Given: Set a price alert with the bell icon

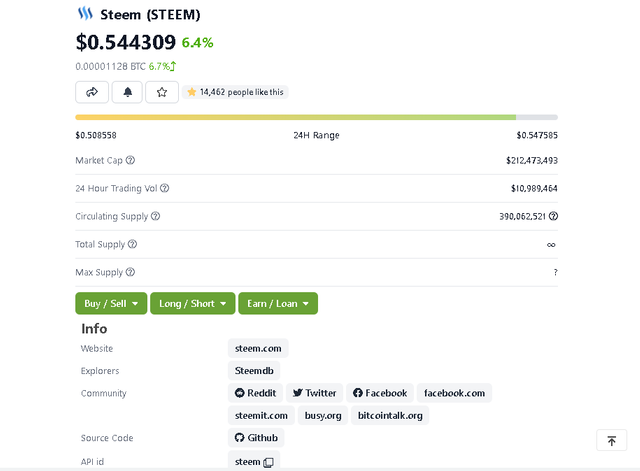Looking at the screenshot, I should coord(127,92).
